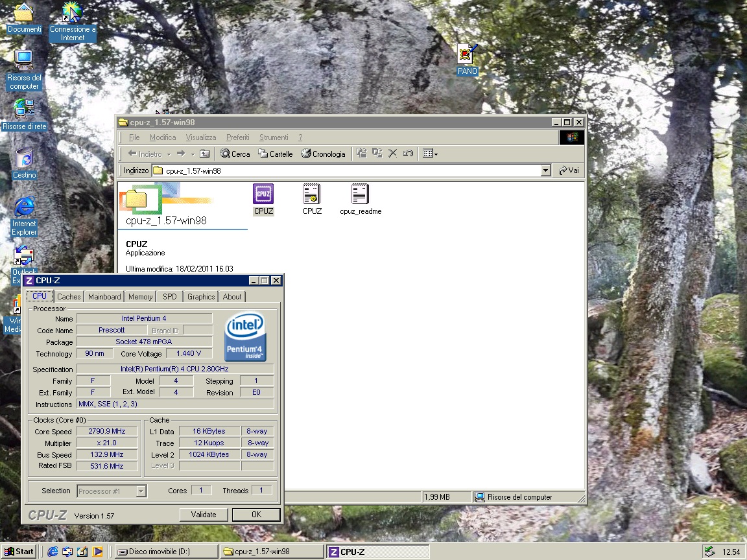Viewport: 747px width, 560px height.
Task: Click the Core Speed value 2790.9 MHz
Action: 107,431
